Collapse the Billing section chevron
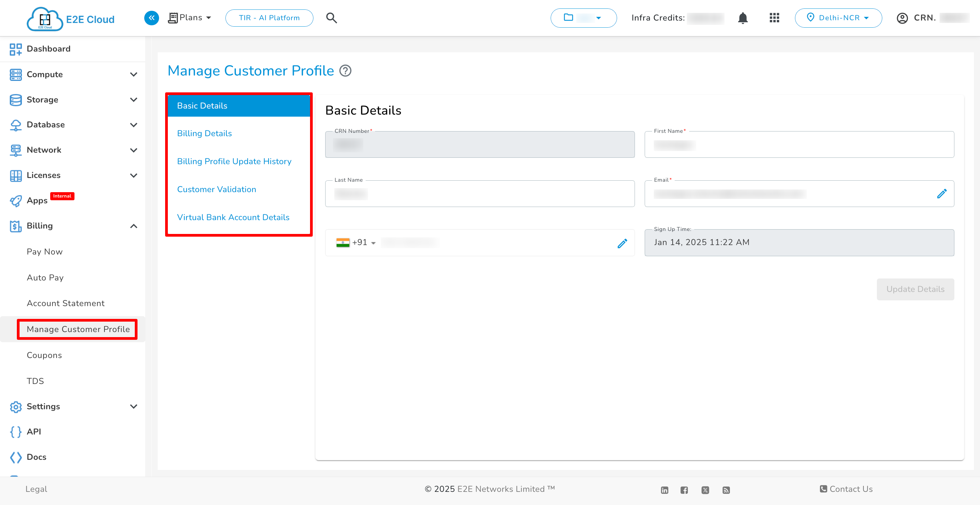980x505 pixels. click(133, 226)
